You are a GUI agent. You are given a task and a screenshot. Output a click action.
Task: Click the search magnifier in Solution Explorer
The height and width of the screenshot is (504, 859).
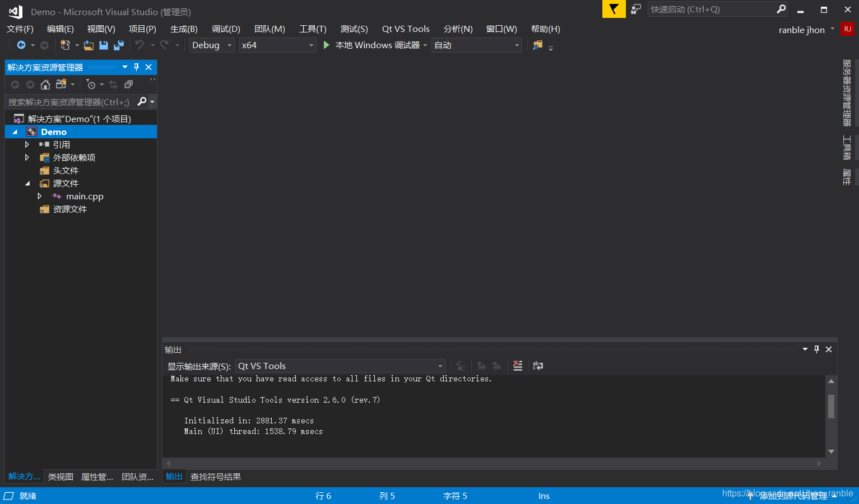[x=142, y=102]
